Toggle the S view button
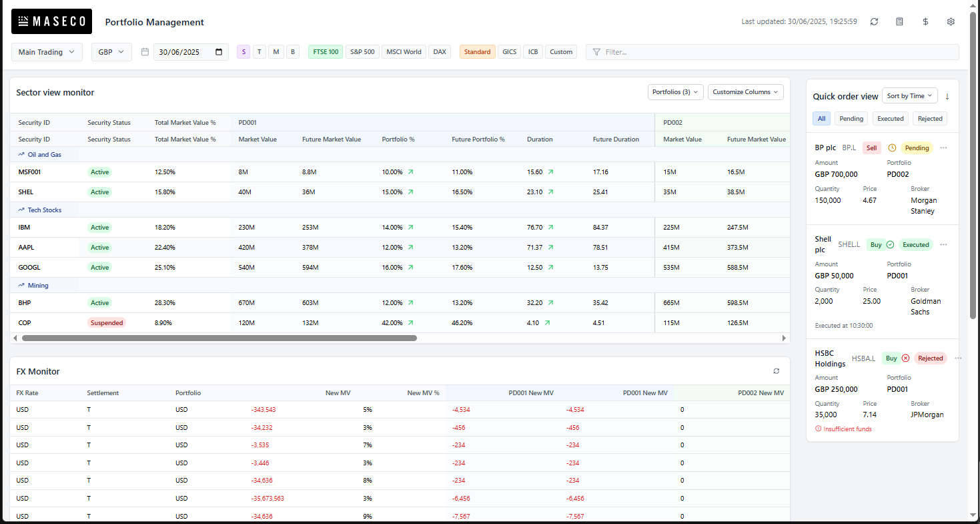980x524 pixels. [243, 51]
